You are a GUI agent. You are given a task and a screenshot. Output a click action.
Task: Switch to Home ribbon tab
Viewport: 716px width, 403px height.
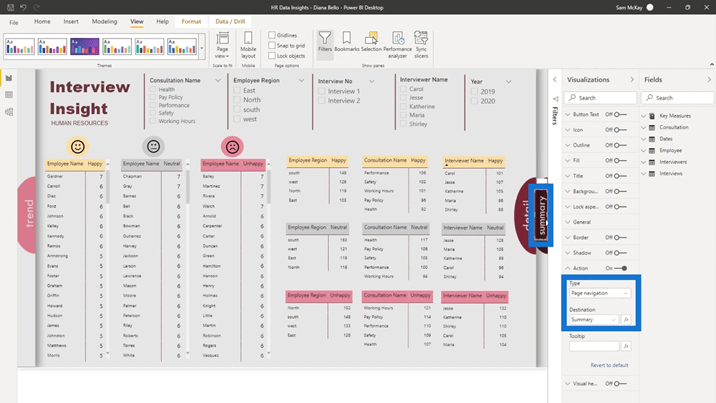pyautogui.click(x=42, y=21)
